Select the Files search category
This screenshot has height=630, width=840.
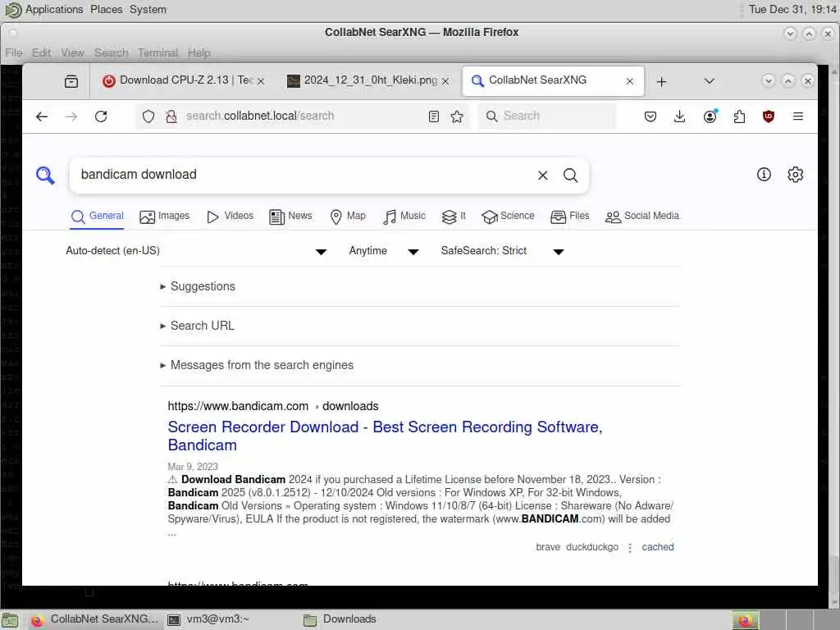pyautogui.click(x=570, y=216)
